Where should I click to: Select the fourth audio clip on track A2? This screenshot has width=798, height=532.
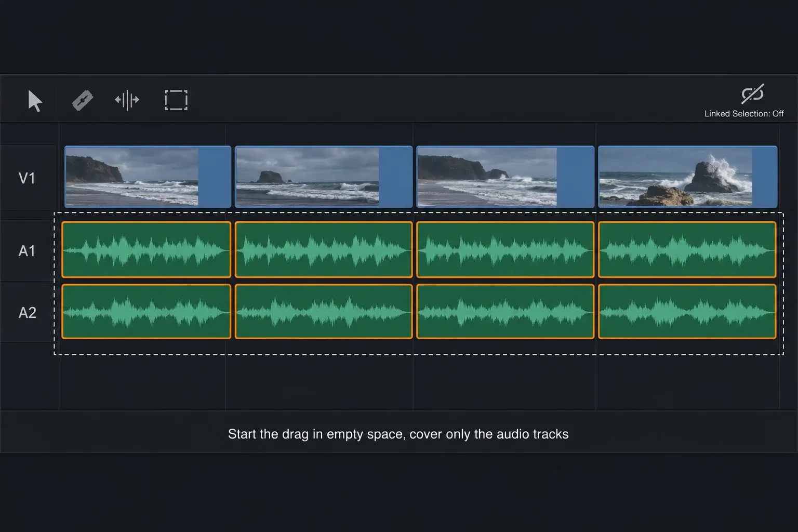point(687,311)
